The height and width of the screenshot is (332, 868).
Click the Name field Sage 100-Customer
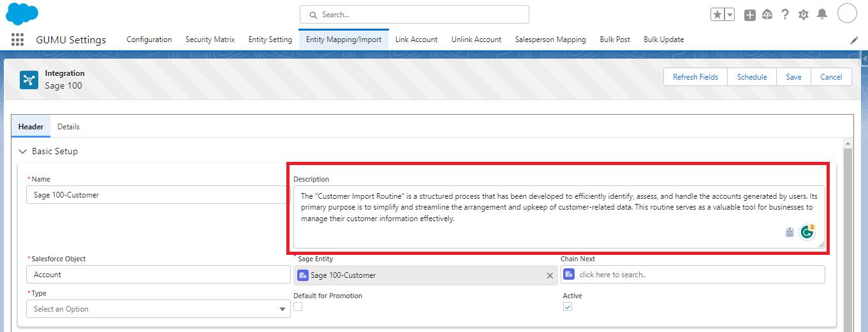click(x=158, y=195)
